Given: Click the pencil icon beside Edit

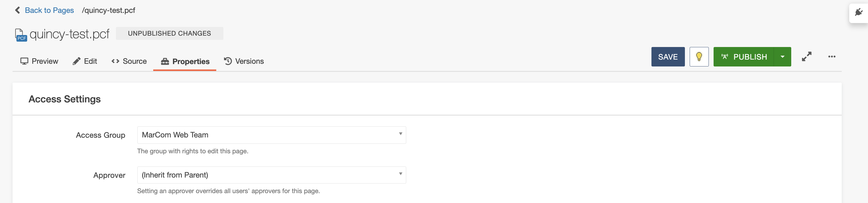Looking at the screenshot, I should pos(76,61).
